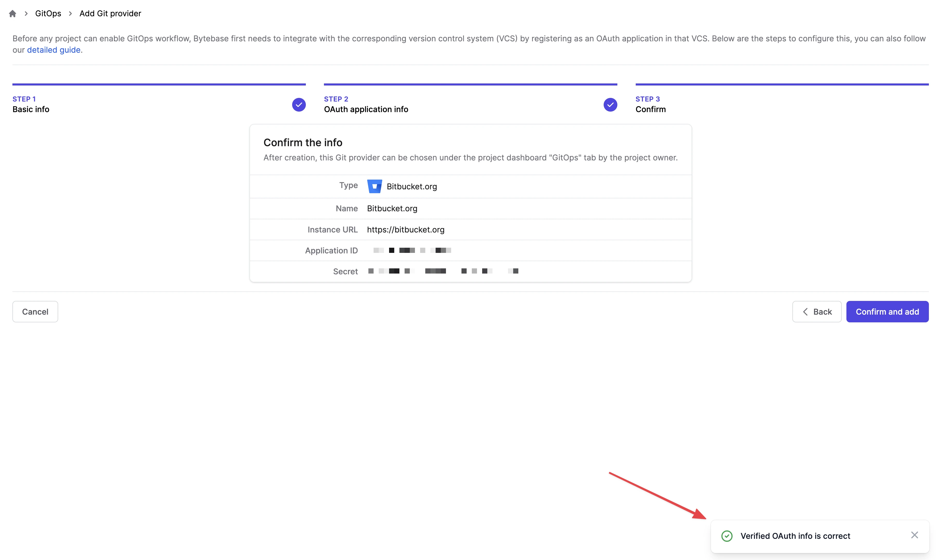This screenshot has width=940, height=560.
Task: Open the detailed guide link
Action: point(54,50)
